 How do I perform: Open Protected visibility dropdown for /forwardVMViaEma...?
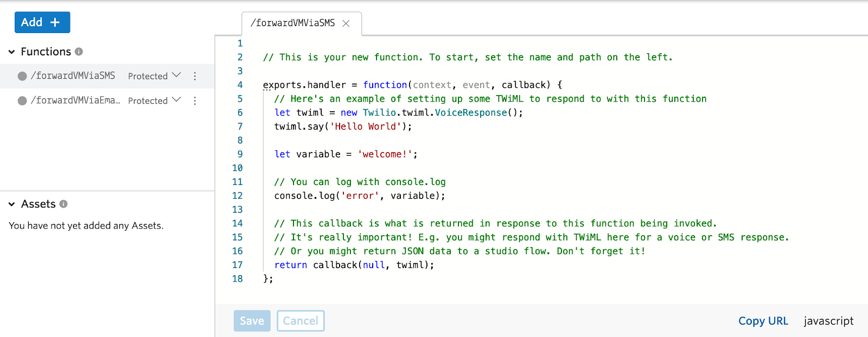pyautogui.click(x=154, y=100)
